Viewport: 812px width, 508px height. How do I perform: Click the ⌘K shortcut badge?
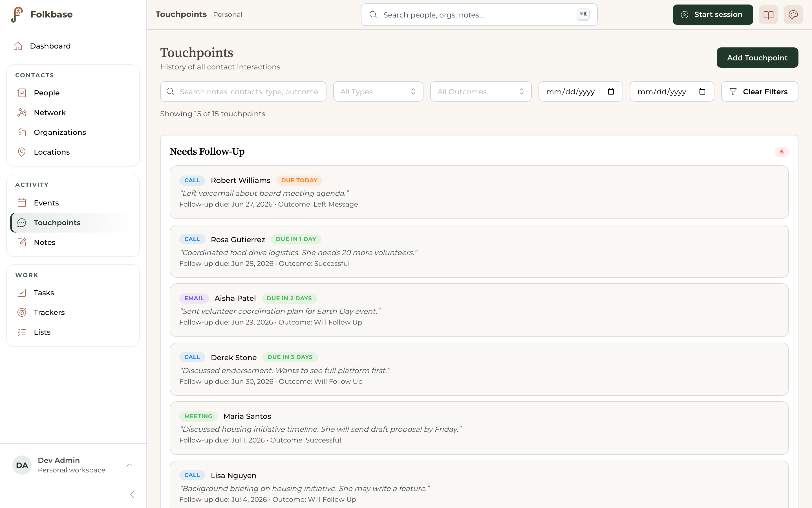pos(583,14)
